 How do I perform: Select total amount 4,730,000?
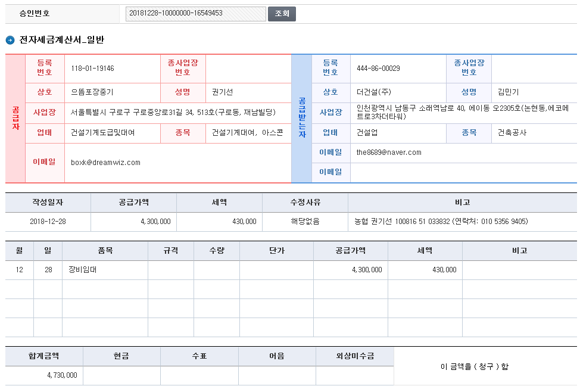pos(62,375)
